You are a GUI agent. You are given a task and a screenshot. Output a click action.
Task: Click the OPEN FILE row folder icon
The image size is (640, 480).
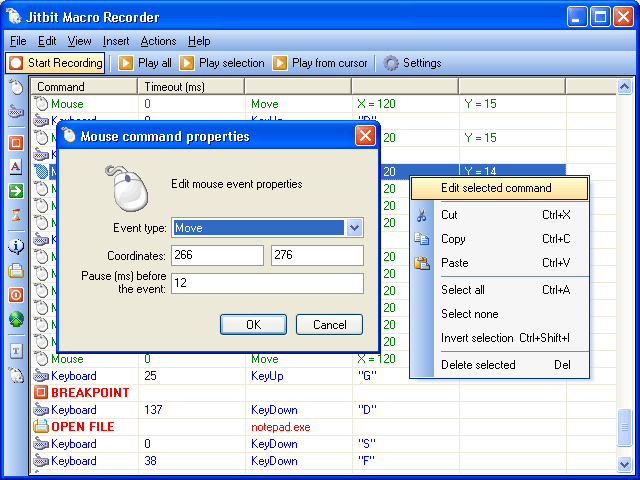pos(40,427)
